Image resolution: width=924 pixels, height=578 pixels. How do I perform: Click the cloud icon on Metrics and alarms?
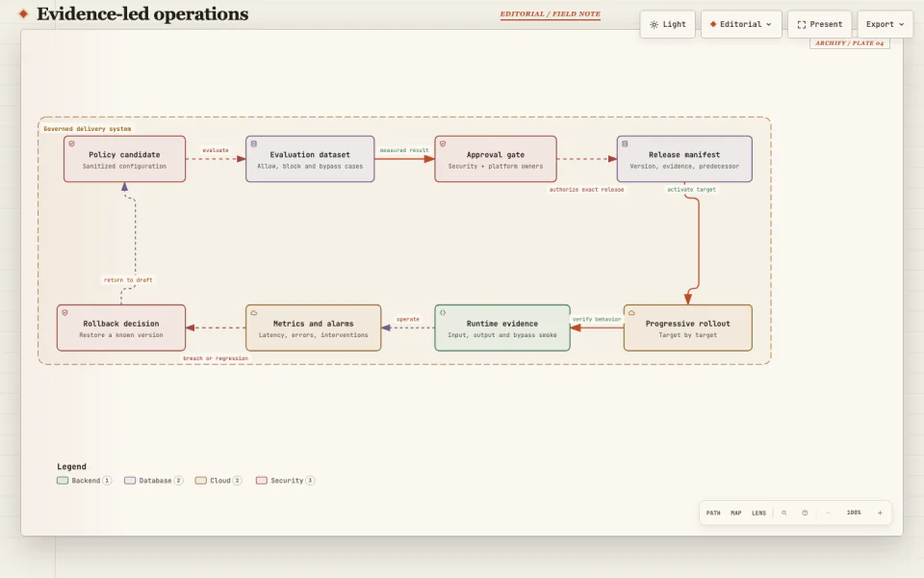(254, 312)
